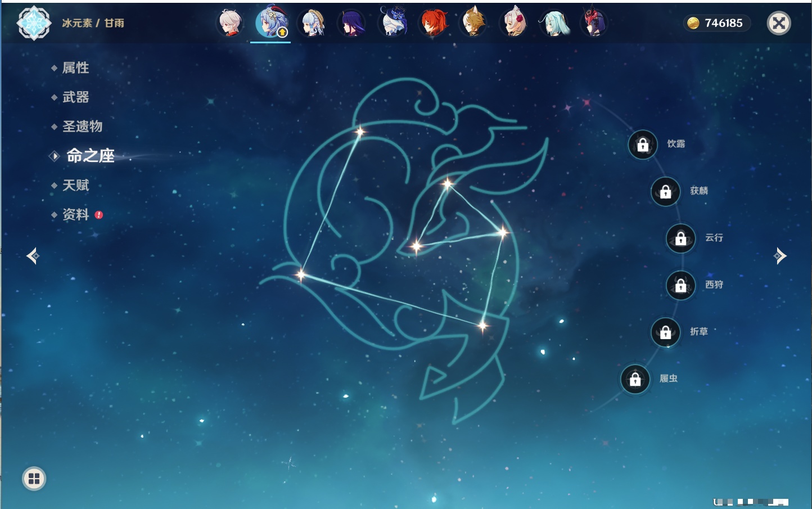Select the teal-haired Faruzan avatar

pyautogui.click(x=554, y=23)
